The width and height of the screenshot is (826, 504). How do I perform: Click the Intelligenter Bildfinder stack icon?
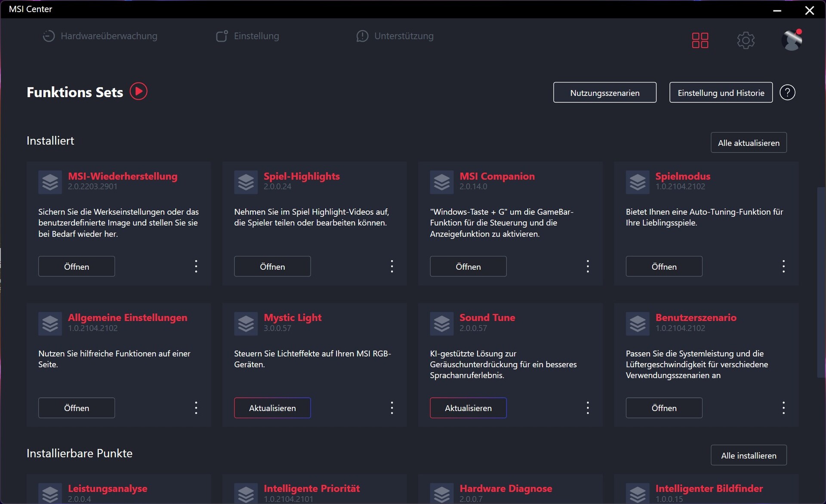click(x=638, y=494)
